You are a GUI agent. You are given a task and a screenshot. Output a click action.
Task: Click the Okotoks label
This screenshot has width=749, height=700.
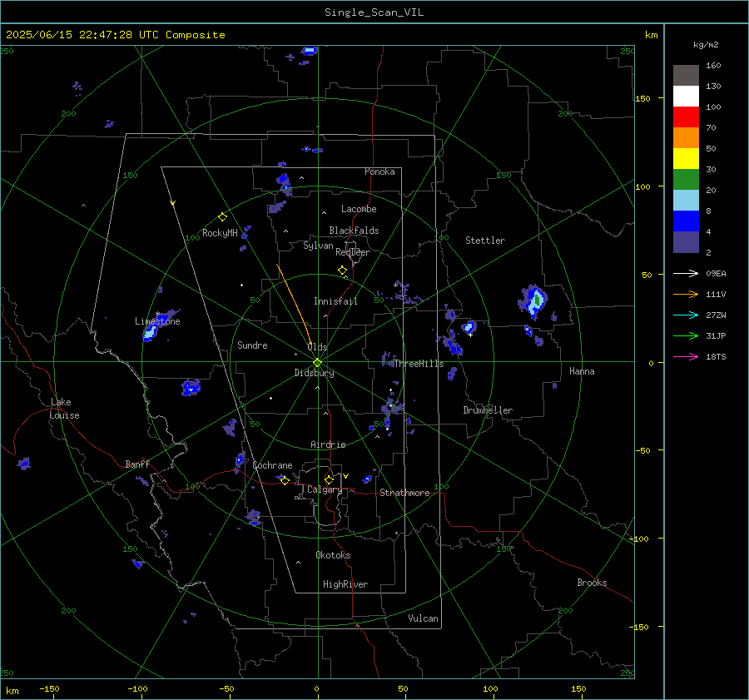pyautogui.click(x=333, y=555)
